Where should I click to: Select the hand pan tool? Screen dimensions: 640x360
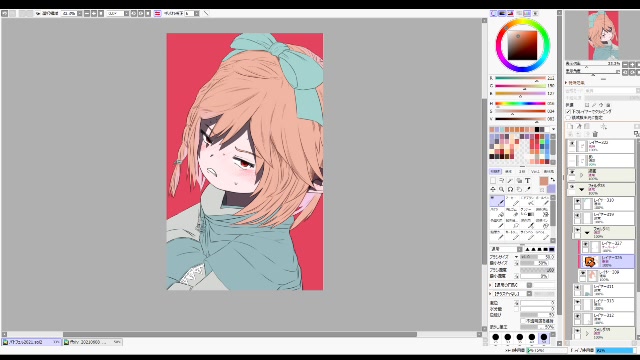pos(519,189)
